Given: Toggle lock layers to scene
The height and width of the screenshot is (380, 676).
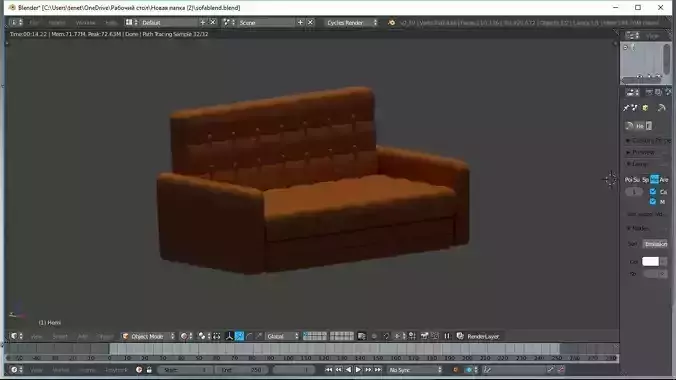Looking at the screenshot, I should pyautogui.click(x=362, y=336).
